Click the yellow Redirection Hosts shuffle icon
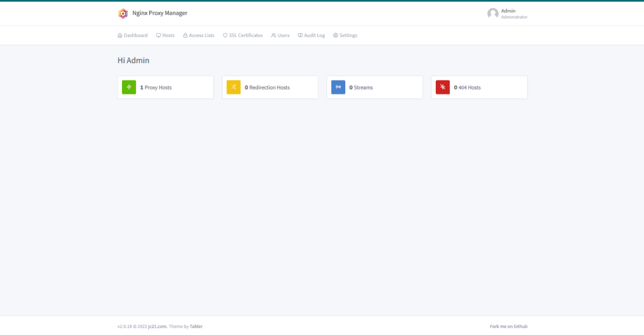 [233, 87]
